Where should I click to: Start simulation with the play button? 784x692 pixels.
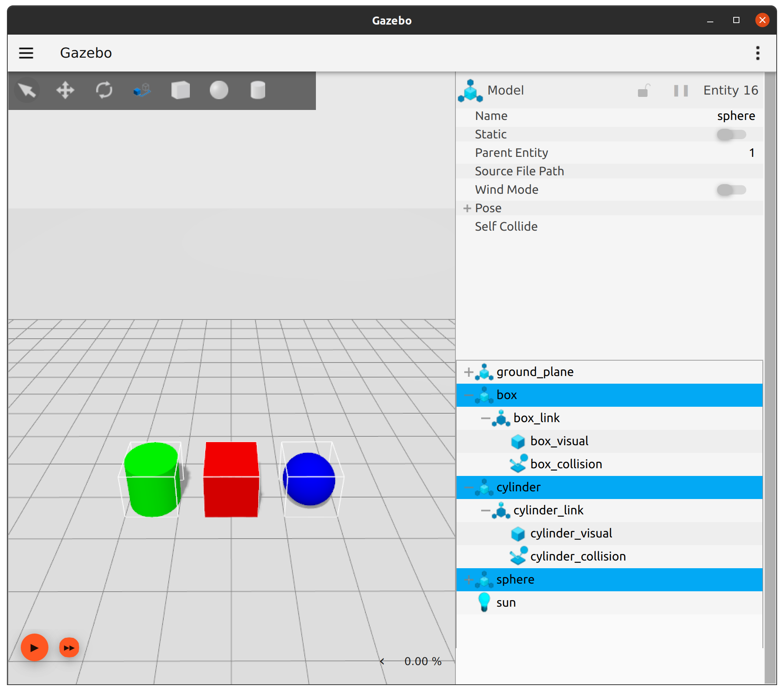[34, 648]
